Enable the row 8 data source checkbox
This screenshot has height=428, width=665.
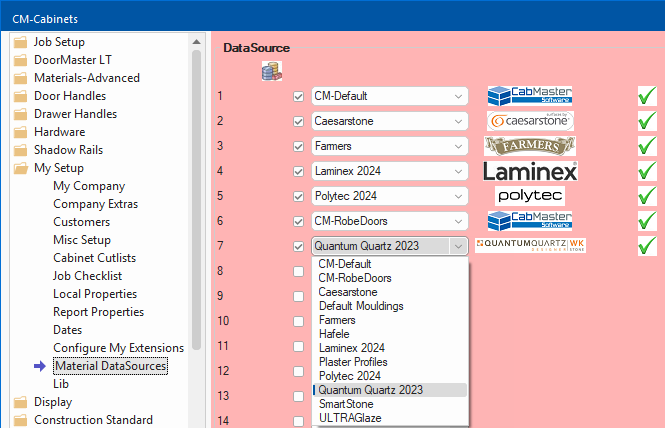(x=298, y=271)
